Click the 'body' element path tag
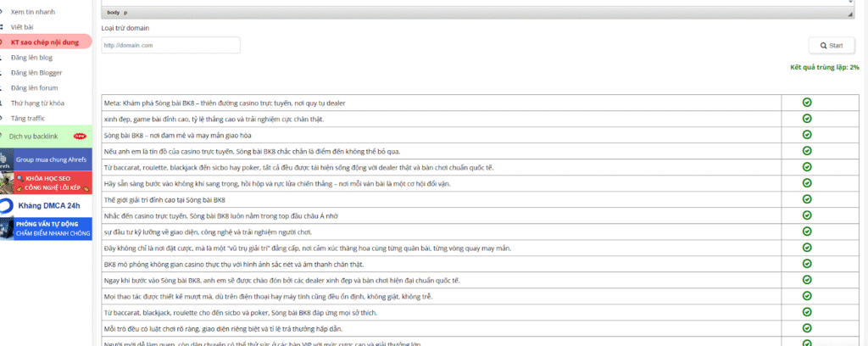The width and height of the screenshot is (868, 346). coord(113,12)
